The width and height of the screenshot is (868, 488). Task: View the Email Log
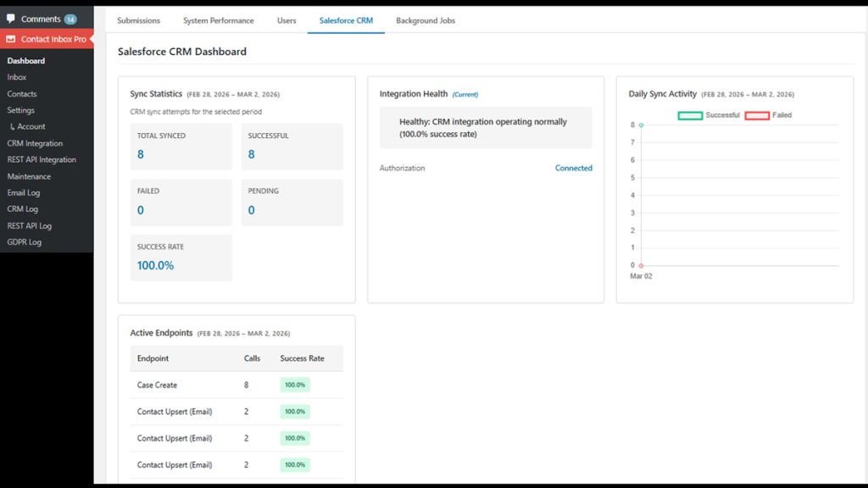tap(25, 192)
